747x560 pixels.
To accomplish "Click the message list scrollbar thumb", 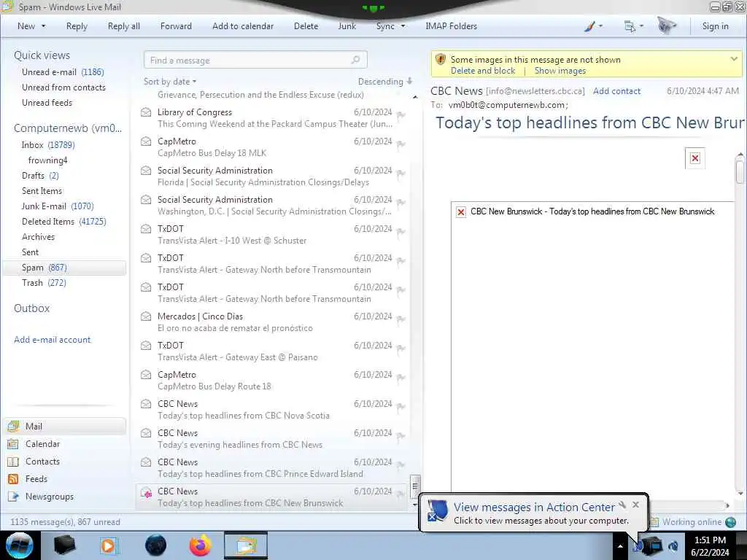I will click(415, 486).
